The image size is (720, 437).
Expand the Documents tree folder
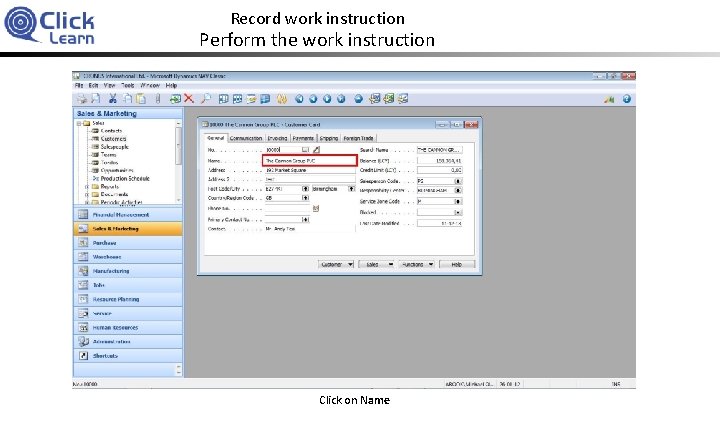87,195
